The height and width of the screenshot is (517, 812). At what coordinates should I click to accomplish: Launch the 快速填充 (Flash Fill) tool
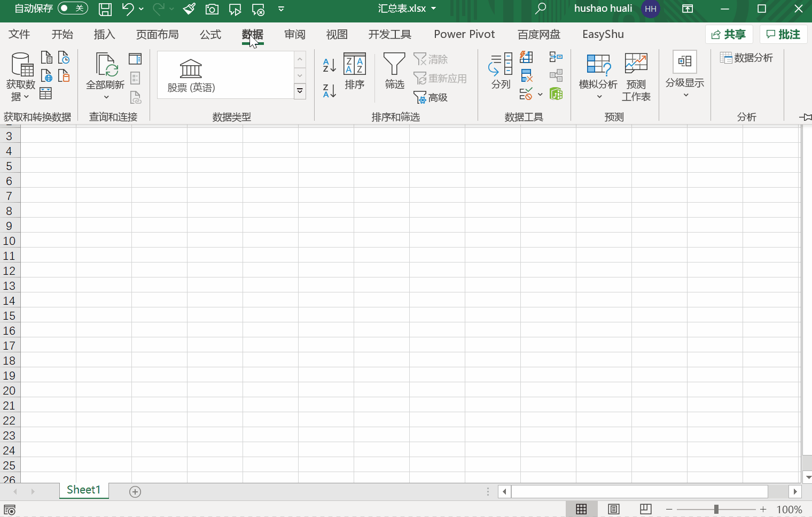coord(526,57)
